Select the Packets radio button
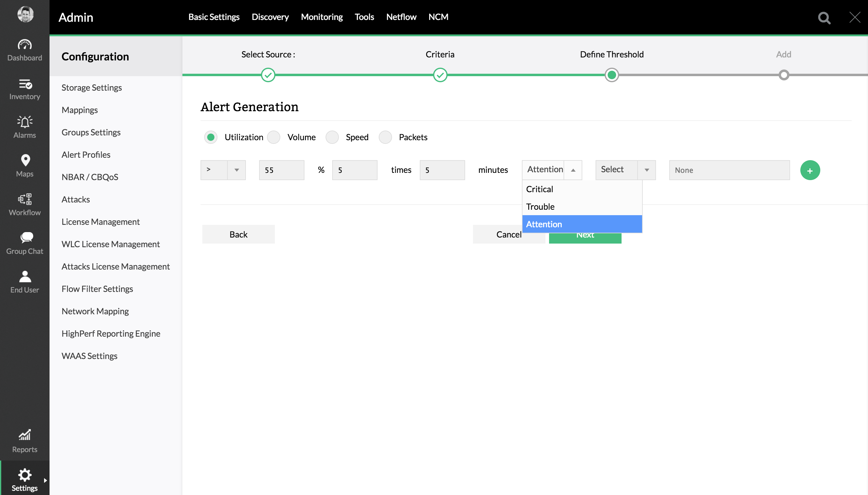Image resolution: width=868 pixels, height=495 pixels. click(385, 137)
